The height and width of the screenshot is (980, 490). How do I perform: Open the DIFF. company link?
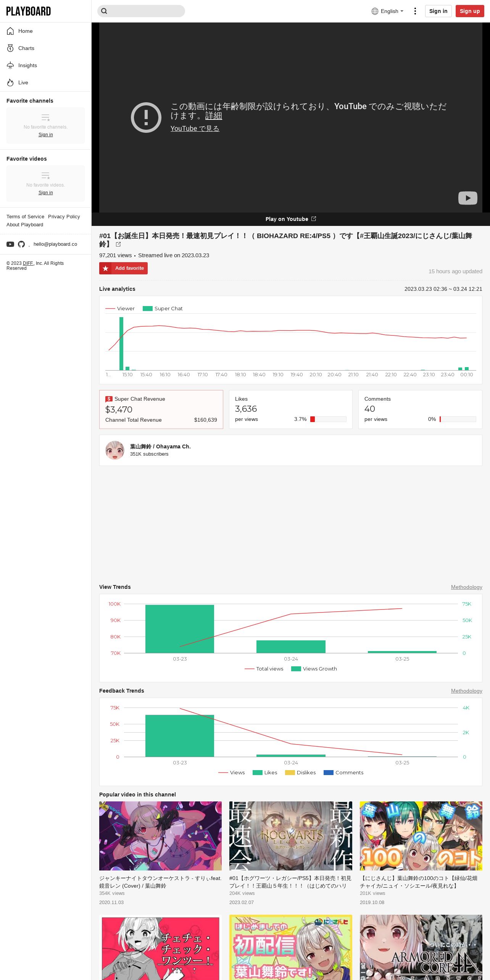pos(28,263)
